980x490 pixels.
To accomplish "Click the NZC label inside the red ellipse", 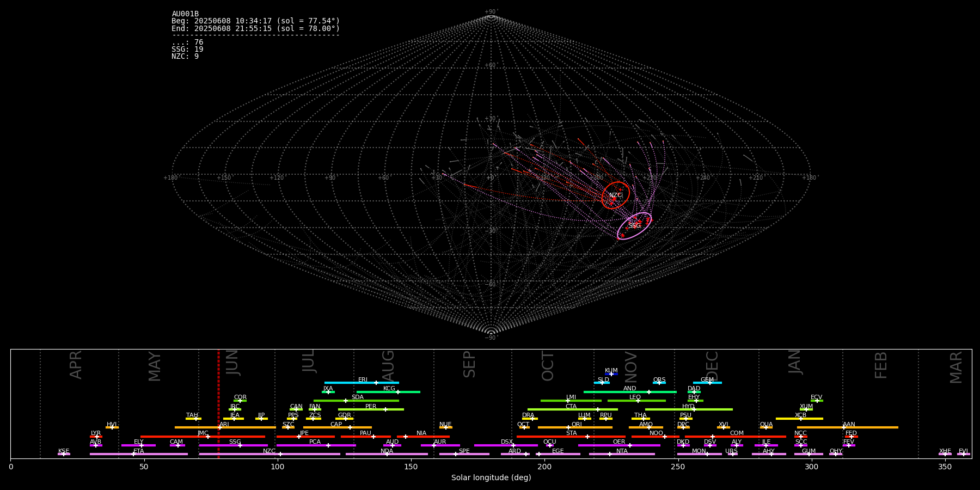I will point(615,195).
